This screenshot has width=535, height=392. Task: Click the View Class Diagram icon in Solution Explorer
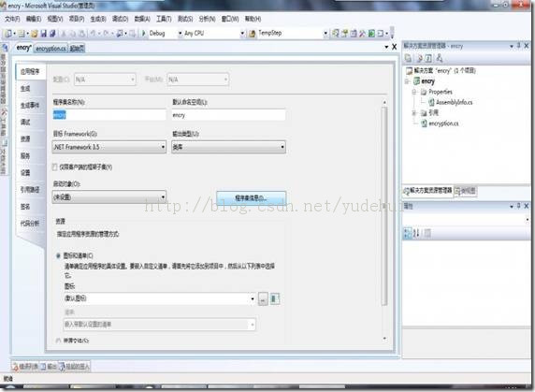440,58
